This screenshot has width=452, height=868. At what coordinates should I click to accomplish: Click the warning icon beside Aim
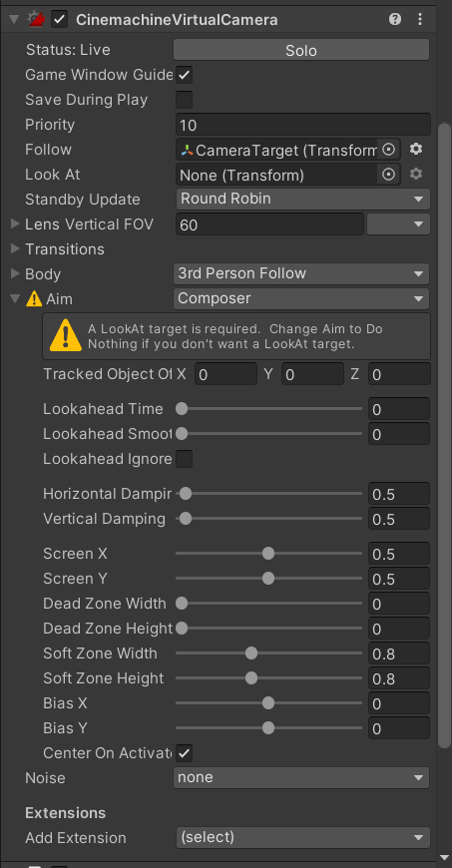point(34,299)
